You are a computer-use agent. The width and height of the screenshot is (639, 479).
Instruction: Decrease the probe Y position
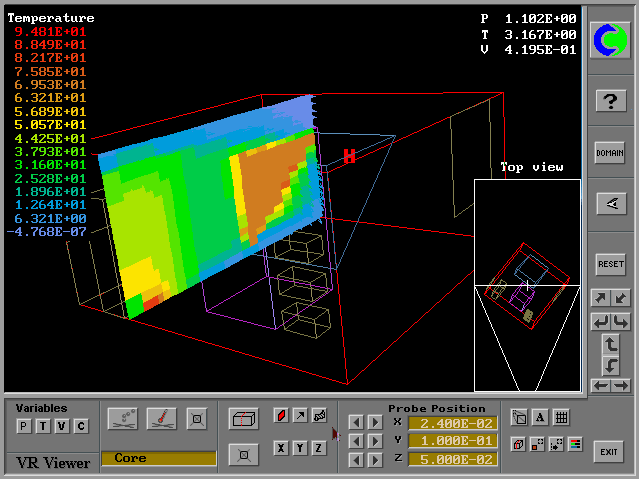tap(356, 441)
